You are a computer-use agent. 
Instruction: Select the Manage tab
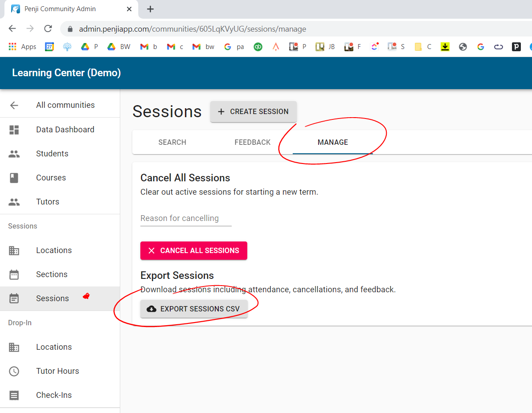(332, 142)
